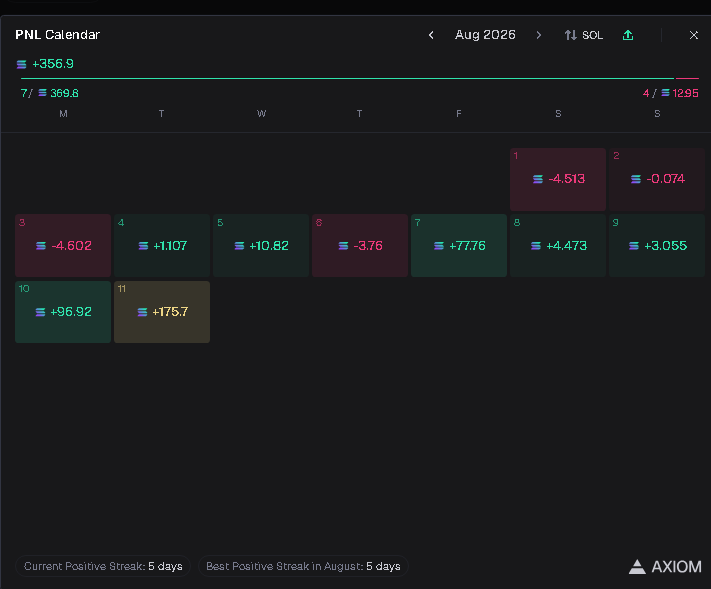Open day 1 cell with -4.513
This screenshot has width=711, height=589.
[558, 179]
